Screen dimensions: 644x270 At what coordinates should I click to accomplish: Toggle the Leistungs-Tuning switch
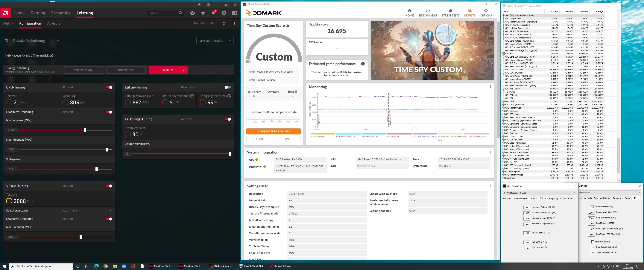point(228,119)
